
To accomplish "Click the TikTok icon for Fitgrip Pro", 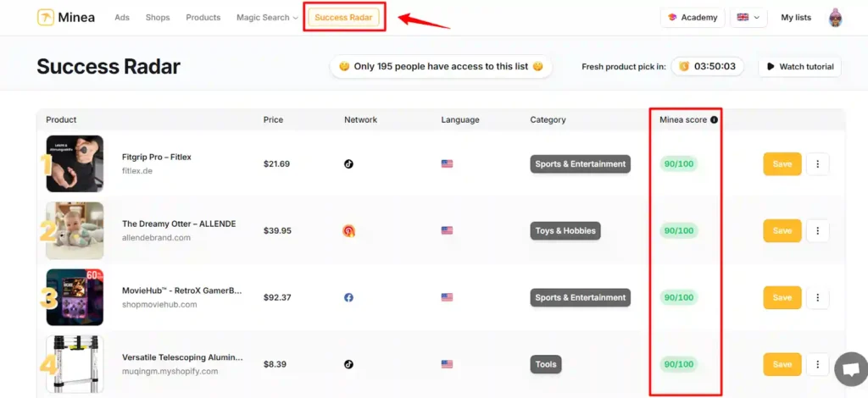I will point(348,163).
